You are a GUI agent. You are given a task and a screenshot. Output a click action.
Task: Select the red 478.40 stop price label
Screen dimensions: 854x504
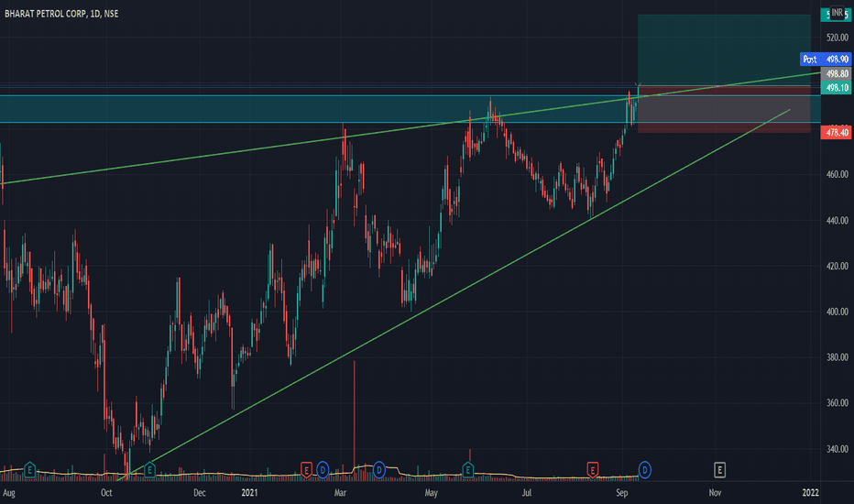(x=836, y=132)
